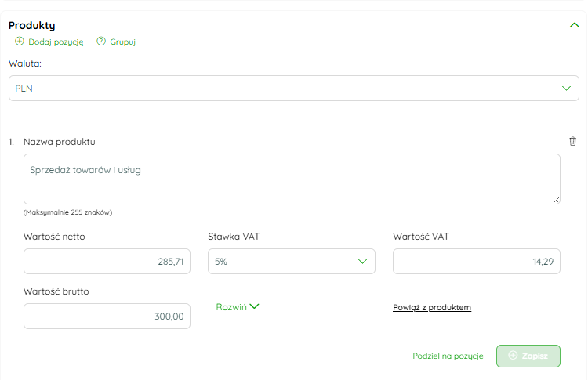
Task: Click the Rozwiń chevron arrow
Action: tap(254, 306)
